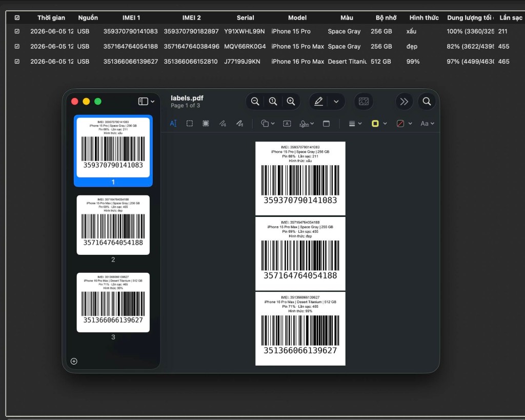Open the dropdown arrow beside the Markup pen
Screen dimensions: 525x420
(336, 102)
